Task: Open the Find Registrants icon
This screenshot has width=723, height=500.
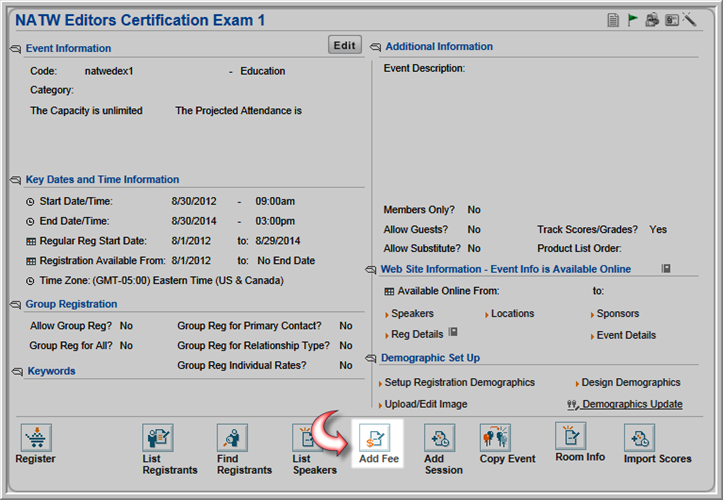Action: click(232, 437)
